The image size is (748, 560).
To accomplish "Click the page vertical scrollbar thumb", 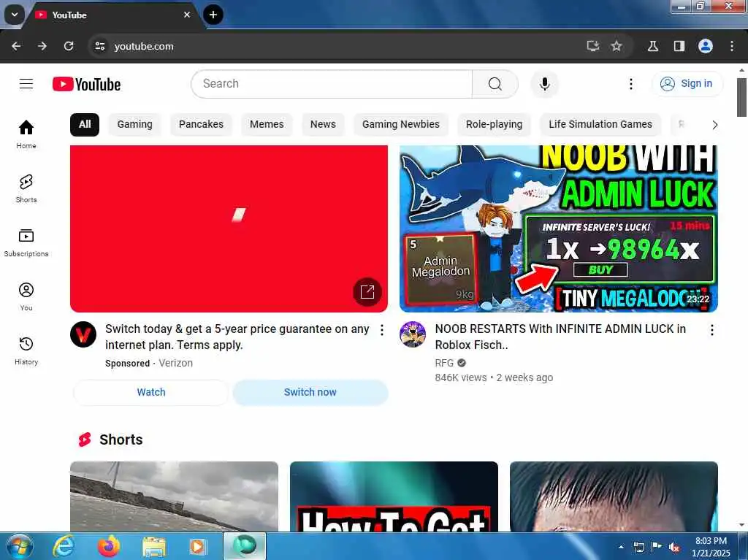I will (x=741, y=97).
